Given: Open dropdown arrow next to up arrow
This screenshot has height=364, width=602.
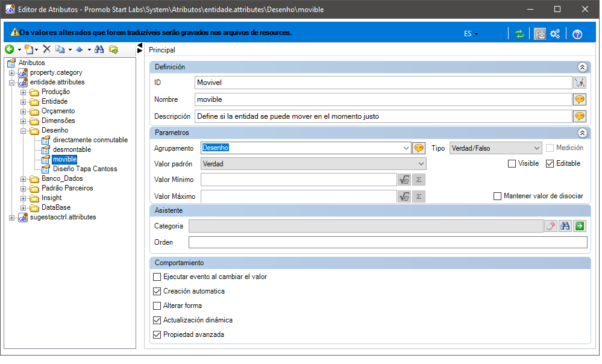Looking at the screenshot, I should click(x=89, y=49).
